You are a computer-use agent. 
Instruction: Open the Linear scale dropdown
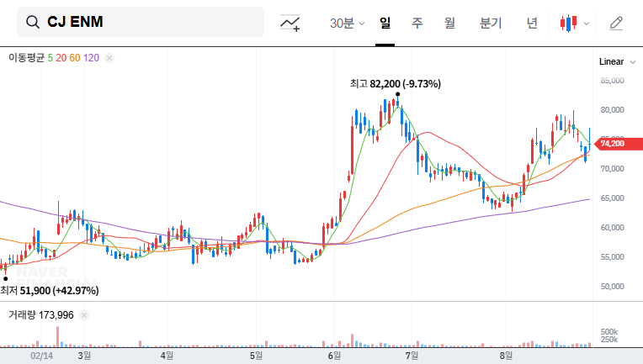pyautogui.click(x=617, y=62)
